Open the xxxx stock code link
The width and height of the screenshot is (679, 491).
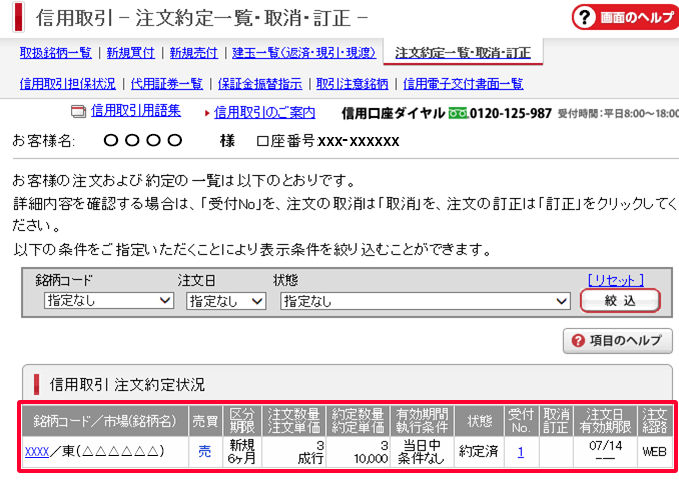coord(37,452)
